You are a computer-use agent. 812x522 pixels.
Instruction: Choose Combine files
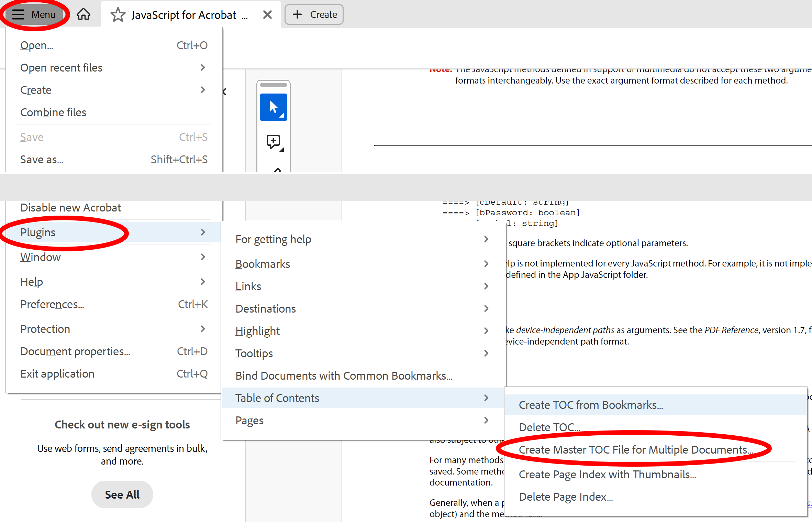(x=114, y=112)
